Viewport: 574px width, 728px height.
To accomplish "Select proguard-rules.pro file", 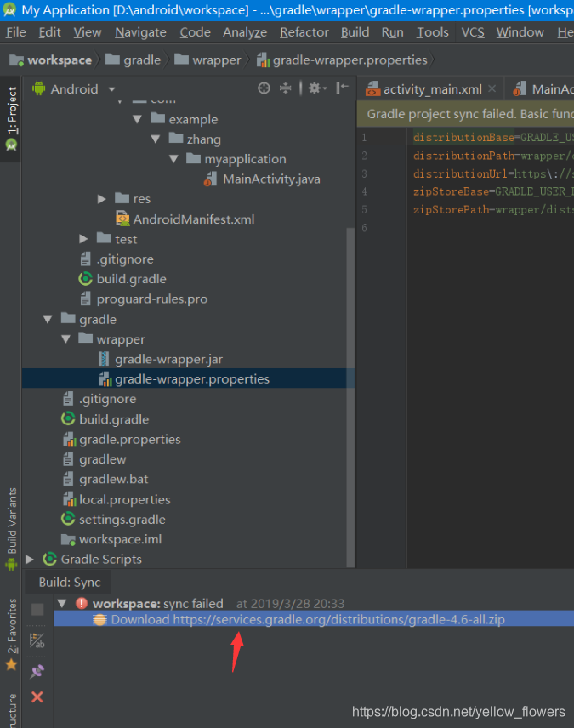I will (143, 299).
